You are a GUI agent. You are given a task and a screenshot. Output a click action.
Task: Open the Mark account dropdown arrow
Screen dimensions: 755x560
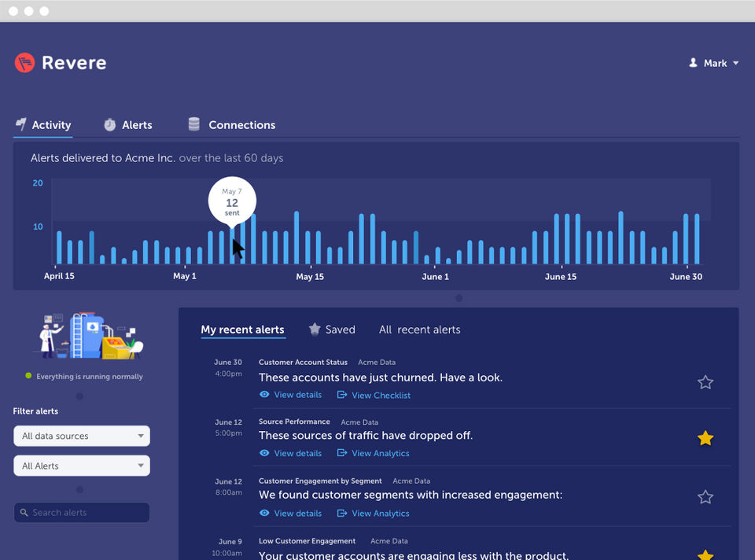click(735, 63)
